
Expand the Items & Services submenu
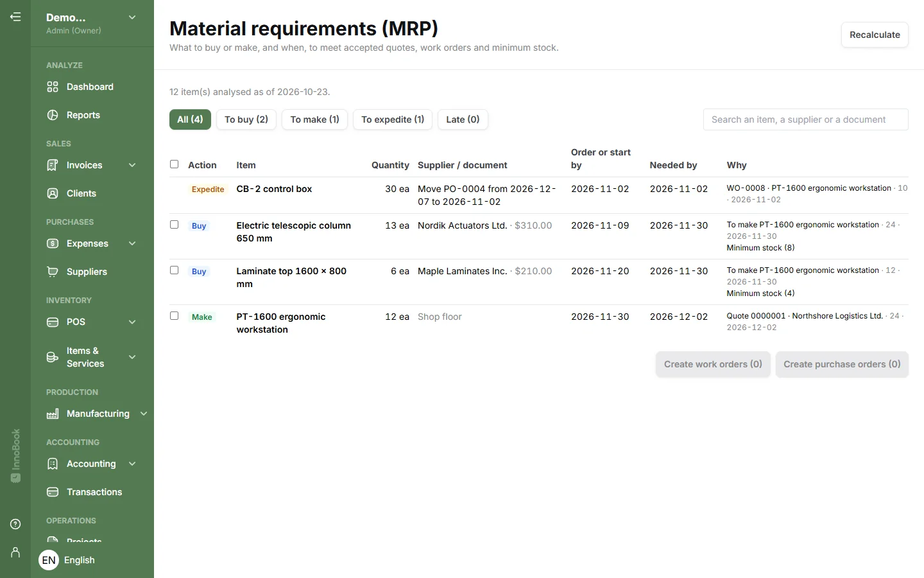pyautogui.click(x=132, y=357)
